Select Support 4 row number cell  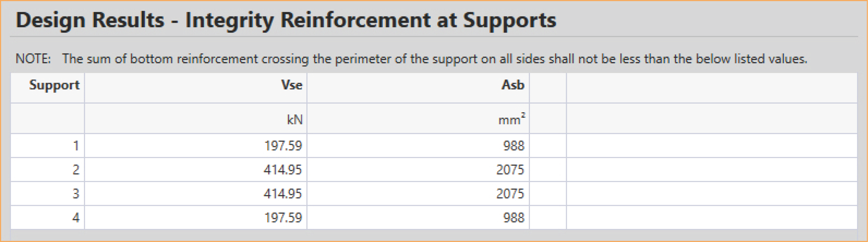pyautogui.click(x=48, y=217)
